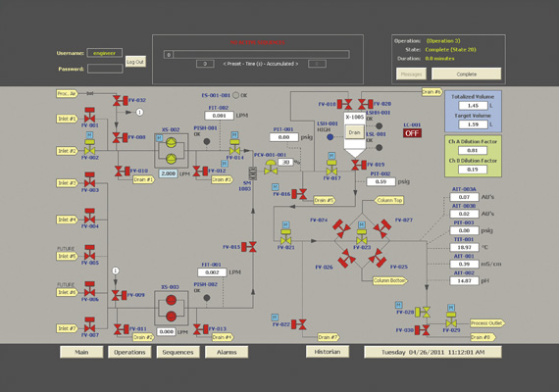Image resolution: width=559 pixels, height=392 pixels.
Task: Click the PCV-001-001 control valve icon
Action: click(271, 168)
